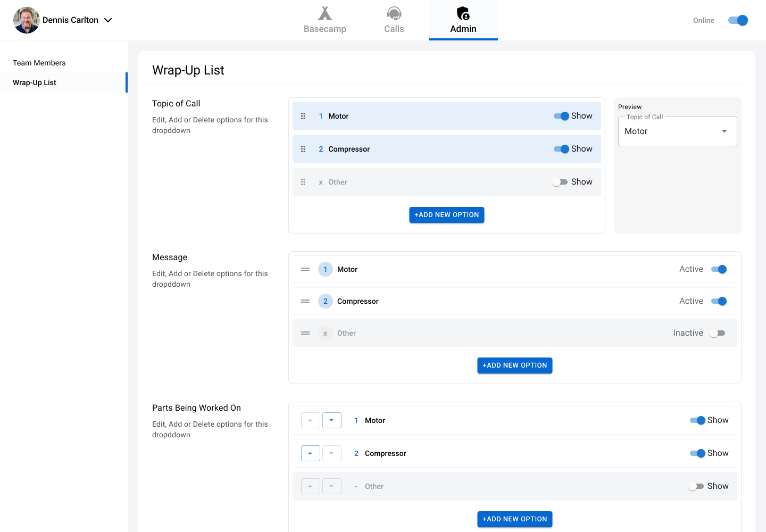Toggle the Online status switch
This screenshot has height=532, width=766.
point(738,20)
